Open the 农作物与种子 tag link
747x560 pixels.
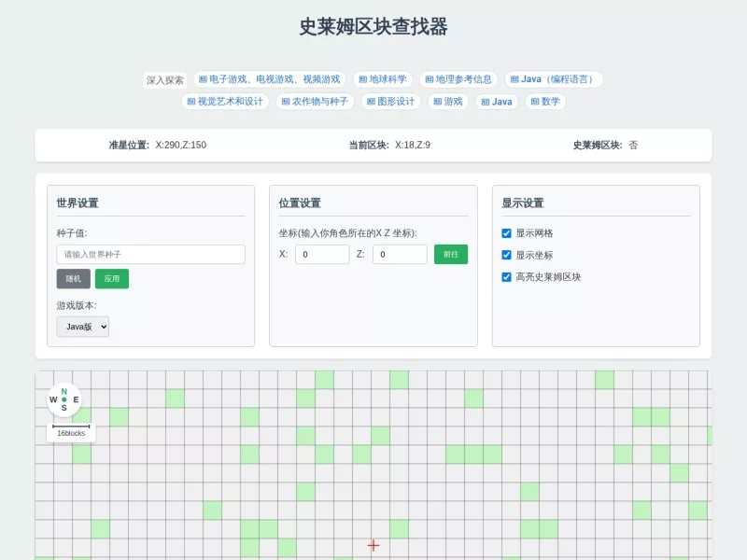click(315, 102)
